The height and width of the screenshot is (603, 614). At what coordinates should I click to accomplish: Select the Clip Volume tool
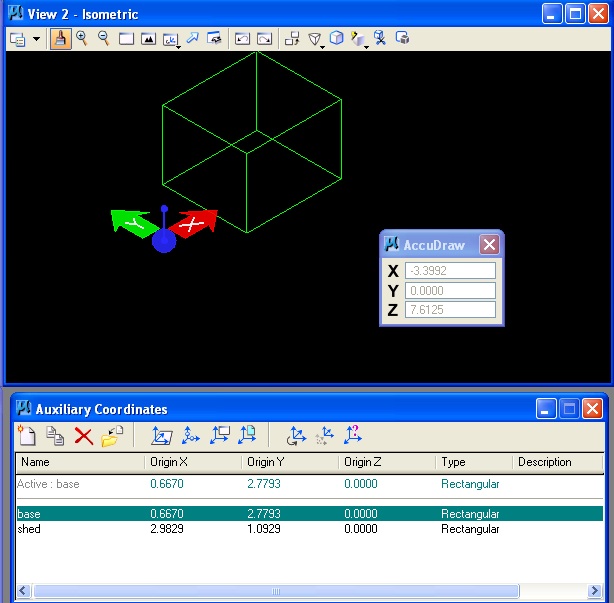pos(380,38)
